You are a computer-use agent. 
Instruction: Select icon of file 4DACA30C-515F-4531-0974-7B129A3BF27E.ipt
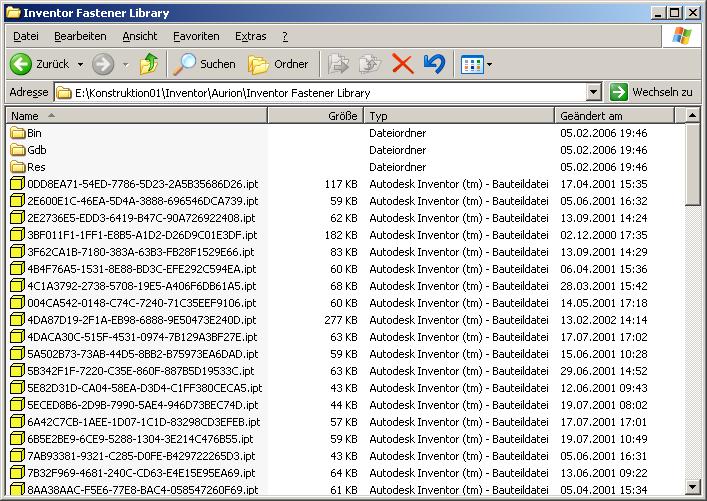coord(17,337)
